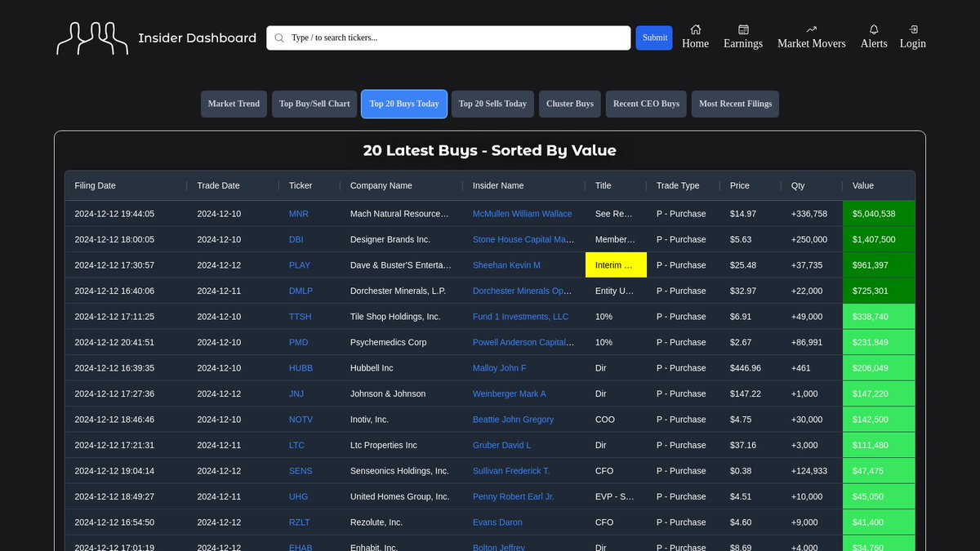Open the Top Buy/Sell Chart tab
This screenshot has width=980, height=551.
click(314, 104)
